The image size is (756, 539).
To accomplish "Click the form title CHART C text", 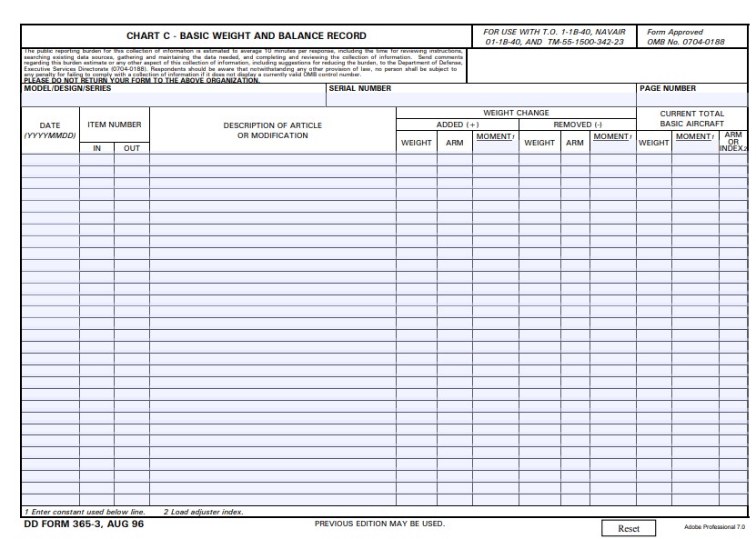I will (247, 35).
